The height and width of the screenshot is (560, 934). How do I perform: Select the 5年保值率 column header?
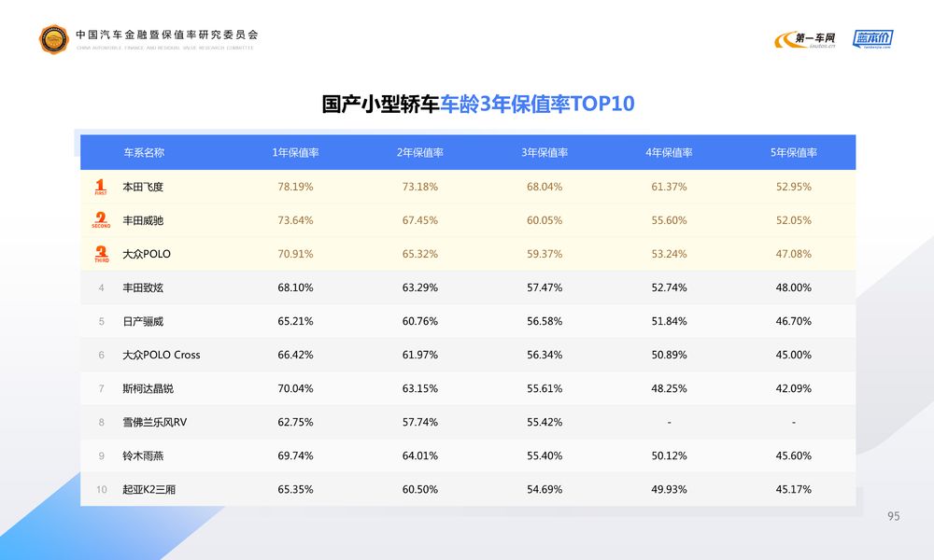(794, 153)
